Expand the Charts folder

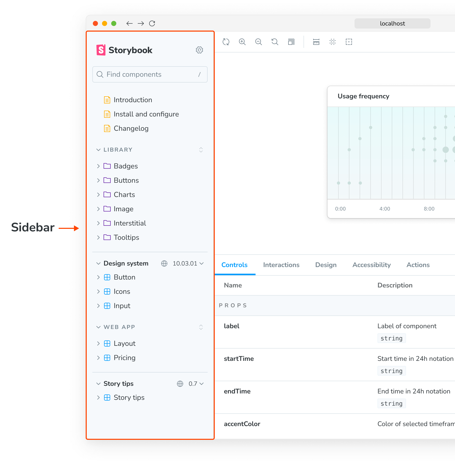(124, 195)
